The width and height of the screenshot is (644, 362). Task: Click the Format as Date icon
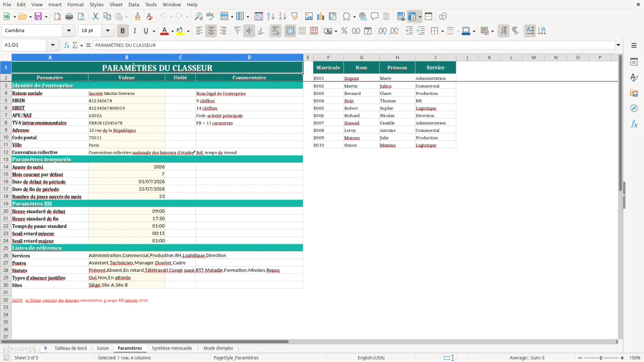[x=368, y=31]
